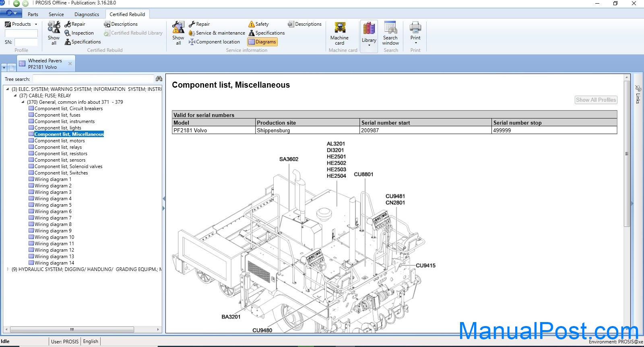This screenshot has width=644, height=347.
Task: Click Show all in Service information group
Action: pyautogui.click(x=178, y=33)
